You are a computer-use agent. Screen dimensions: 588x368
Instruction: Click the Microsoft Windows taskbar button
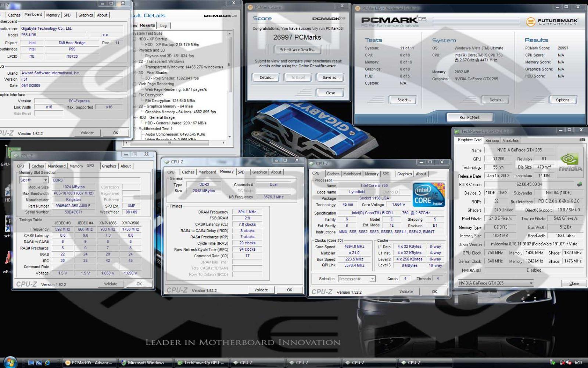146,363
